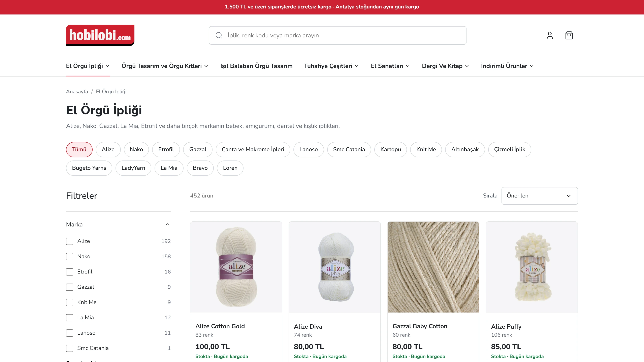Viewport: 644px width, 362px height.
Task: Select the Bugeto Yarns chip
Action: pos(89,168)
